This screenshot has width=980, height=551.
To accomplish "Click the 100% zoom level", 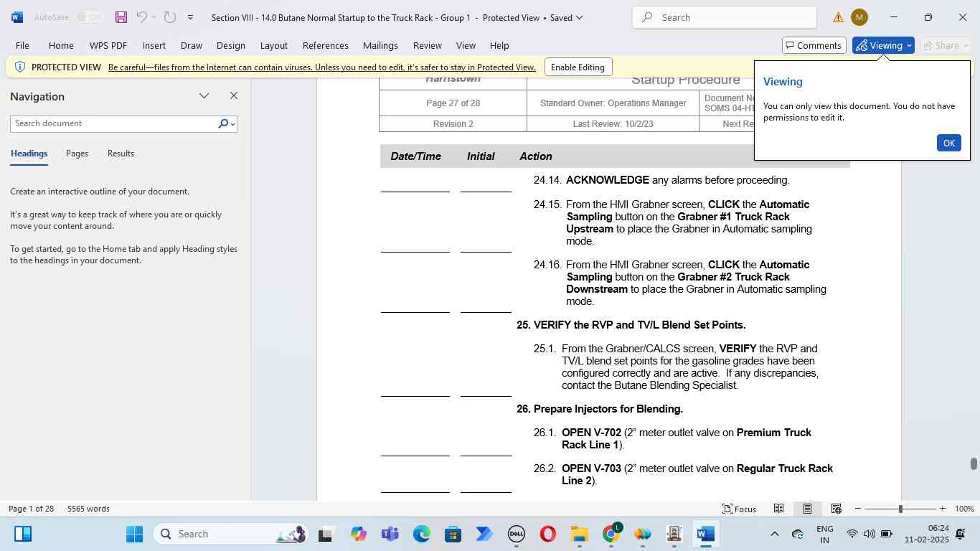I will (964, 509).
